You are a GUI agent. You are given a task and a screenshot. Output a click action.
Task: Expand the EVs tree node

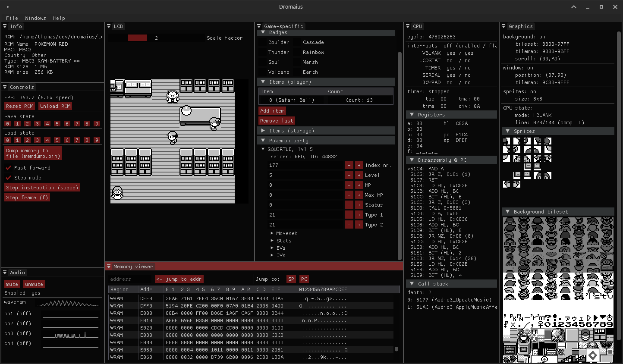coord(272,248)
